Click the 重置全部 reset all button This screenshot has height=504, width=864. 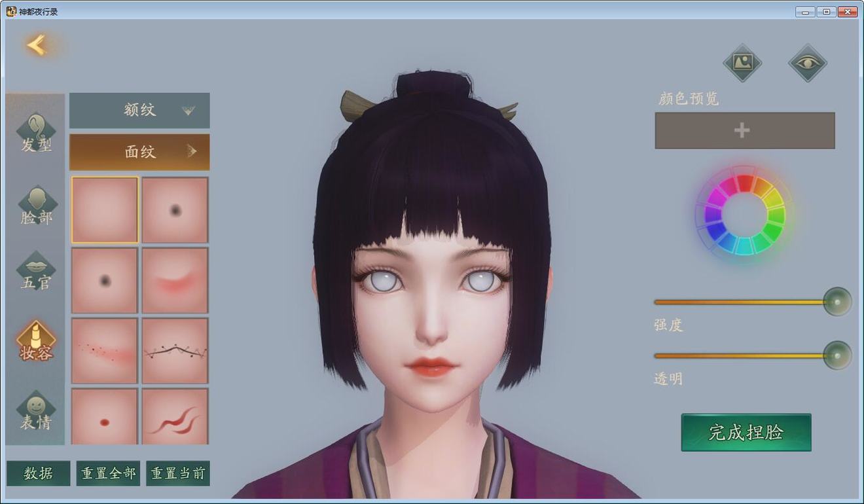(108, 473)
